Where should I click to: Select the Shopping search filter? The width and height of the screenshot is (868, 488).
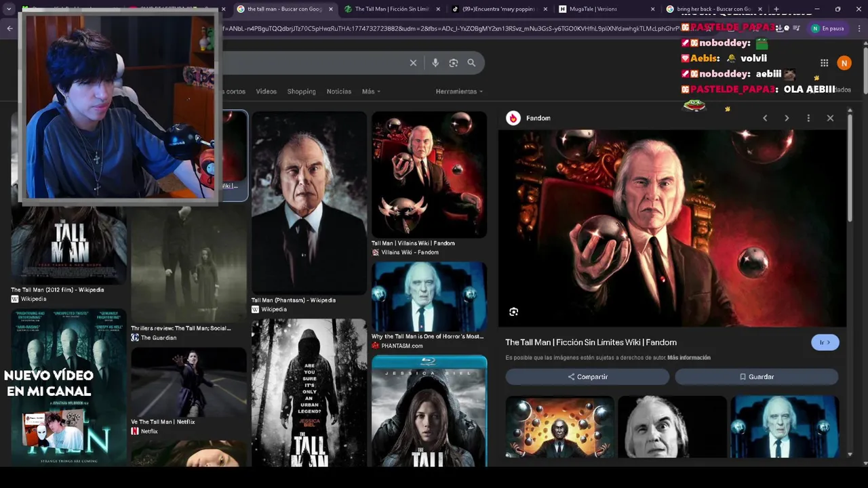pos(301,91)
